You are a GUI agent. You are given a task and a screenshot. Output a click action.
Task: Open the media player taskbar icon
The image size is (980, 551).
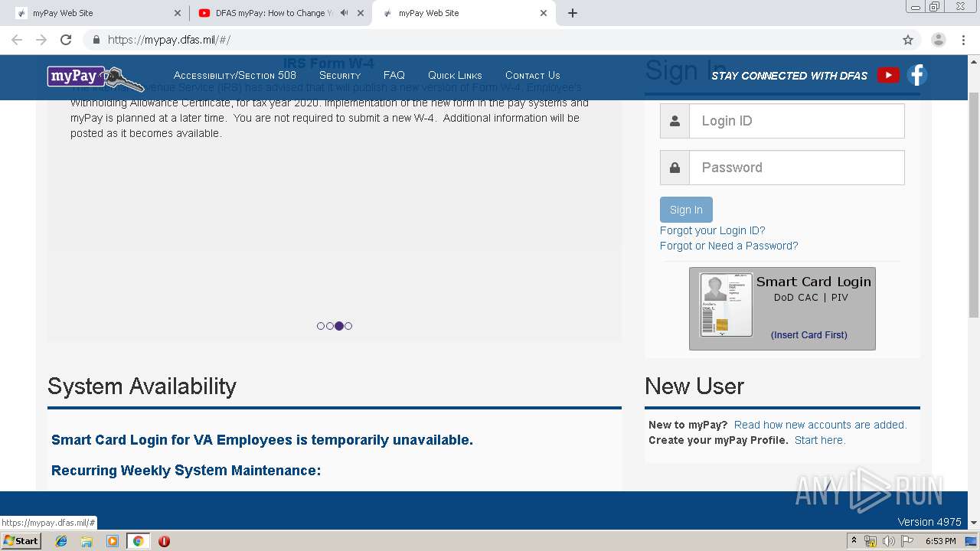tap(113, 541)
